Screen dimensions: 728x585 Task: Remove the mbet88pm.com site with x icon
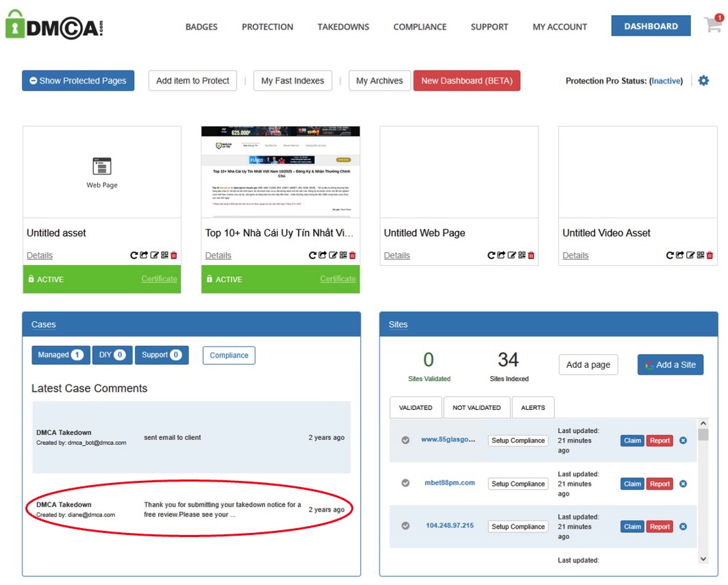click(683, 484)
